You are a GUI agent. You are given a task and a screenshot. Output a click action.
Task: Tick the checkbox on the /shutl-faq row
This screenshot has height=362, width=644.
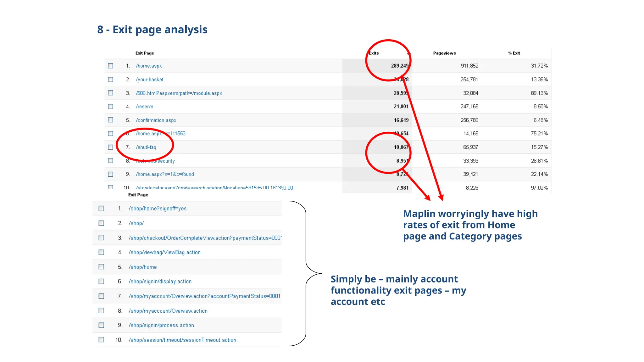110,147
